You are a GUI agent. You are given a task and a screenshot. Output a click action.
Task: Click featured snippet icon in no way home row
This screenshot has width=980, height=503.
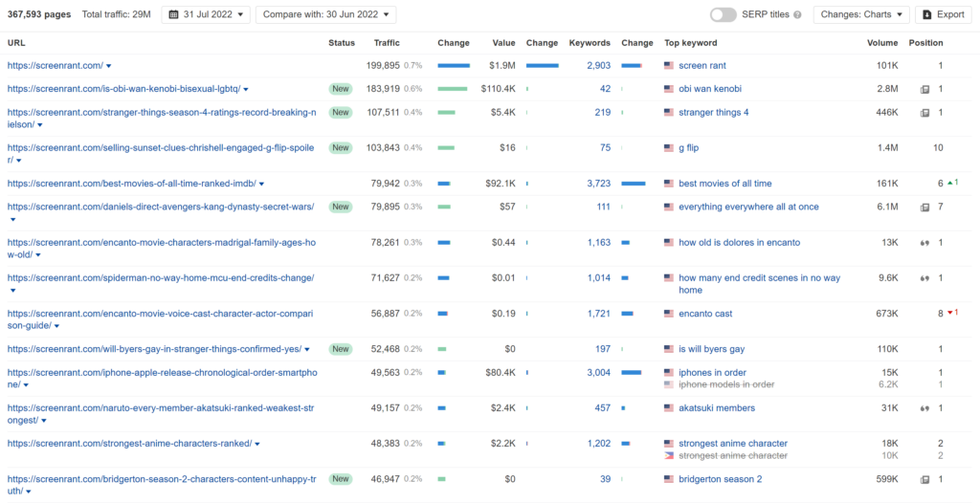click(925, 278)
